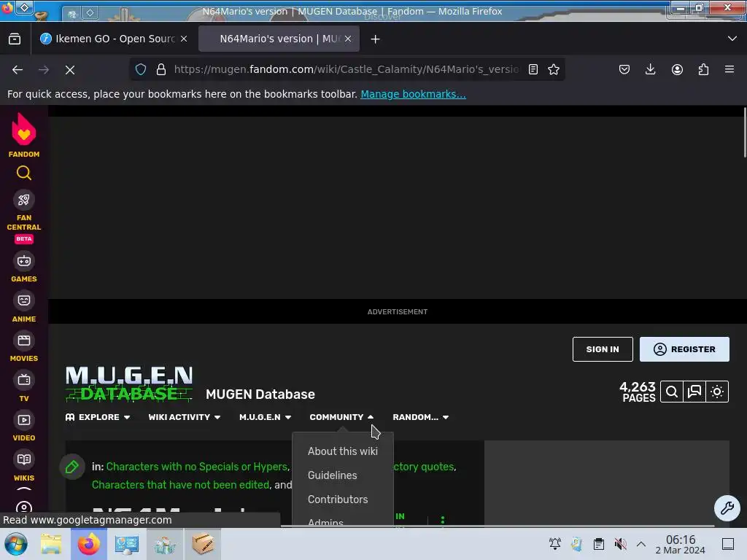This screenshot has width=747, height=560.
Task: Open the Windows-style start menu
Action: (x=16, y=544)
